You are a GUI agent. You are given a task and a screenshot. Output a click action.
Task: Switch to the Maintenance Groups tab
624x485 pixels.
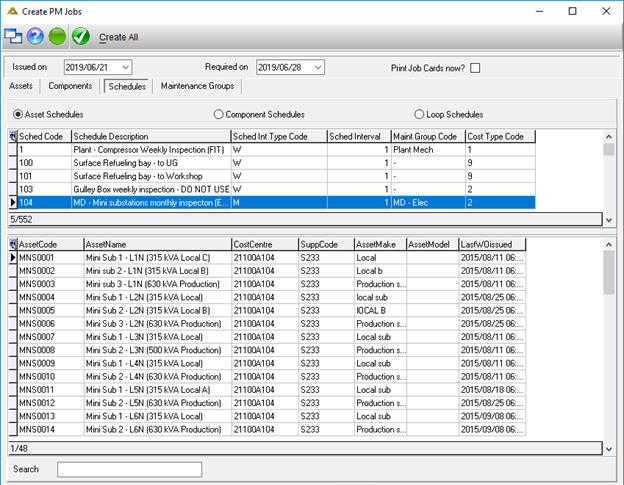pyautogui.click(x=197, y=86)
